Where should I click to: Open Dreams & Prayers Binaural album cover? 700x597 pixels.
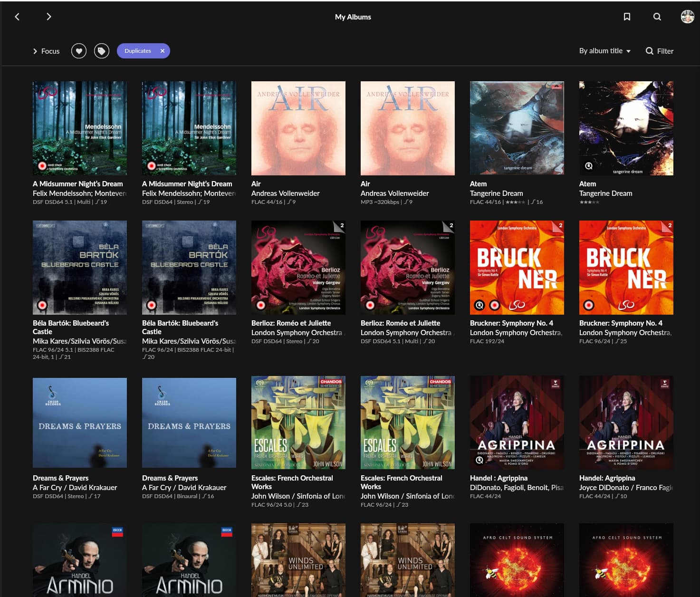(x=189, y=423)
